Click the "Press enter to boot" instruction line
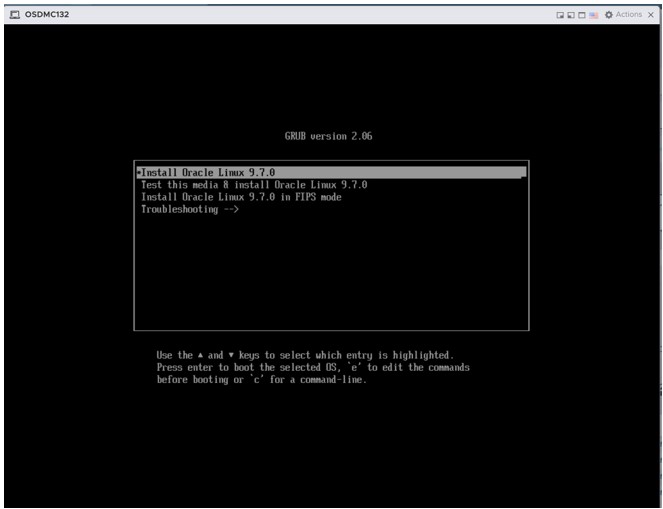Viewport: 663px width, 509px height. click(313, 367)
